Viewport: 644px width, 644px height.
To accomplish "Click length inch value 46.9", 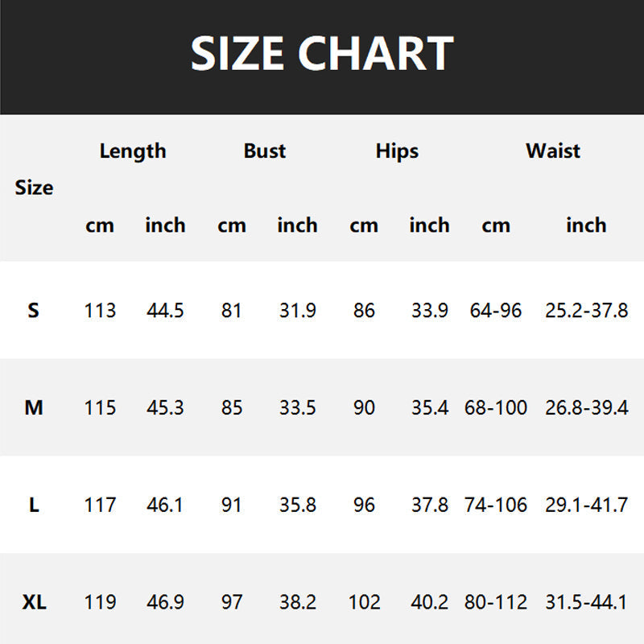I will [165, 602].
